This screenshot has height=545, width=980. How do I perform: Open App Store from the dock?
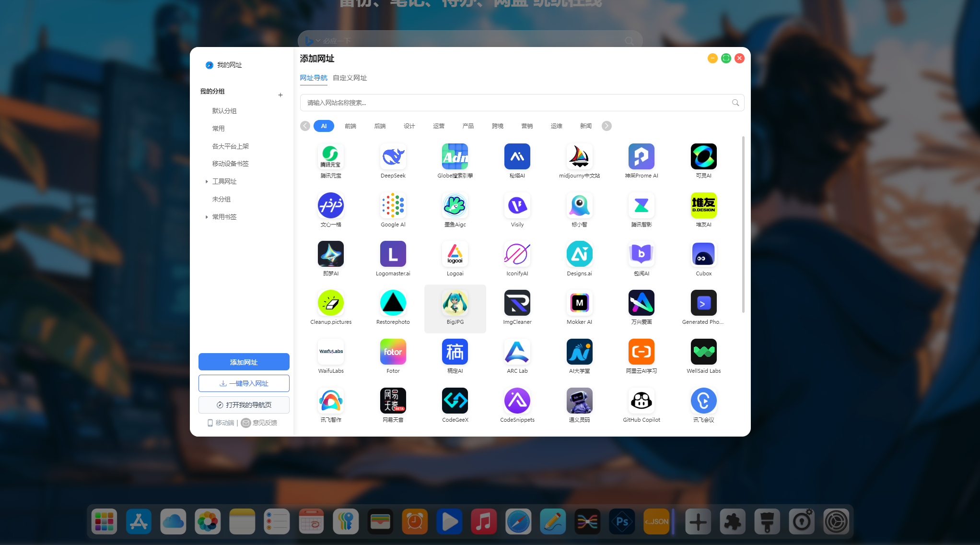point(139,521)
